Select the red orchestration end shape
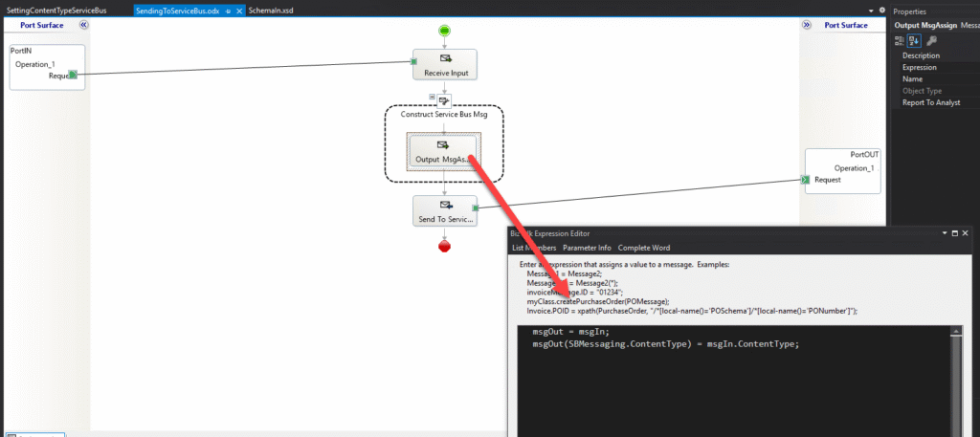The image size is (980, 437). pos(444,247)
